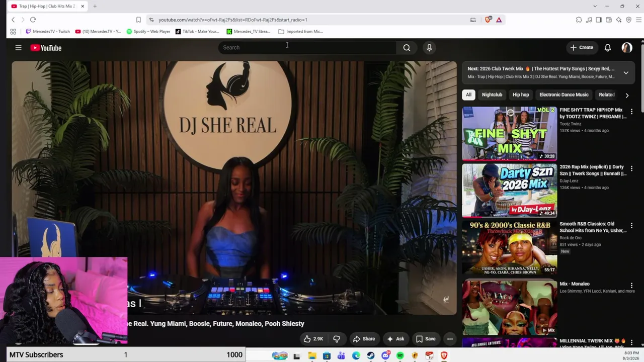Image resolution: width=644 pixels, height=362 pixels.
Task: Click the browser address bar URL
Action: point(233,20)
